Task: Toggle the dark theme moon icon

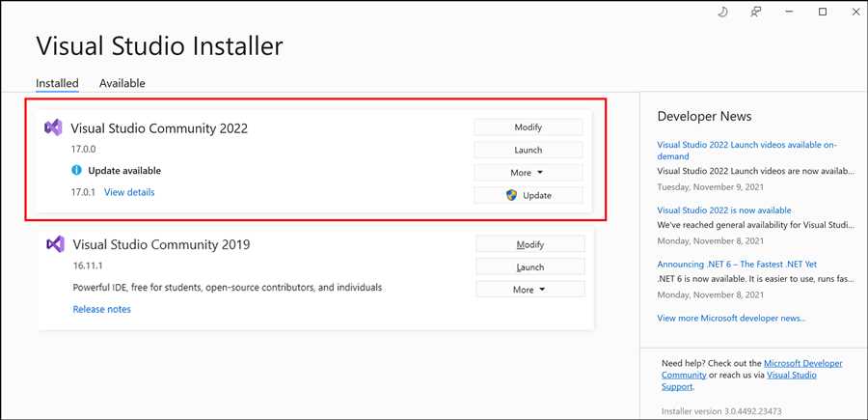Action: click(x=722, y=13)
